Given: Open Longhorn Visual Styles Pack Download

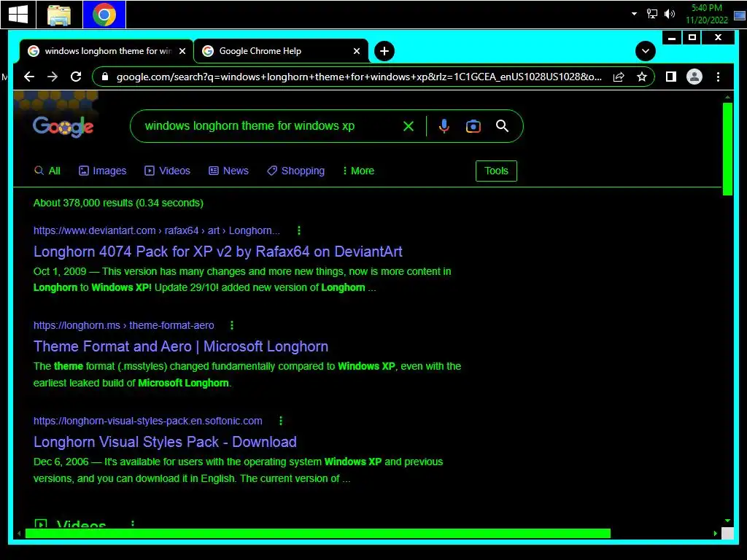Looking at the screenshot, I should (165, 442).
